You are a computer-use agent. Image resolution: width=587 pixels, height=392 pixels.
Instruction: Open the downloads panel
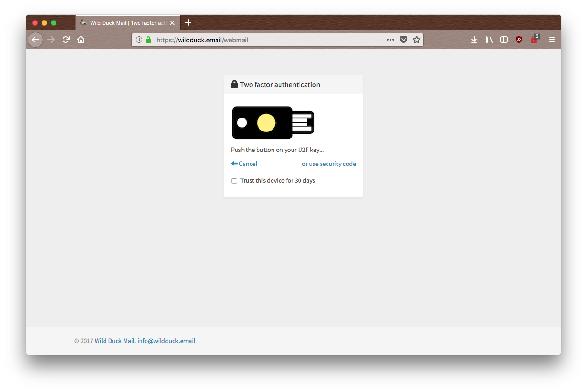(474, 40)
